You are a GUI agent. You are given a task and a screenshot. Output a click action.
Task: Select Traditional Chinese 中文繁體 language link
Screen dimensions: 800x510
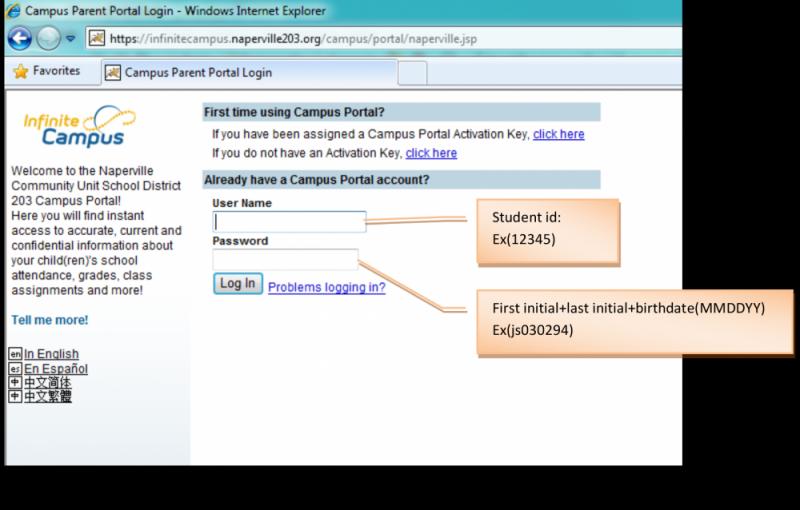click(47, 396)
